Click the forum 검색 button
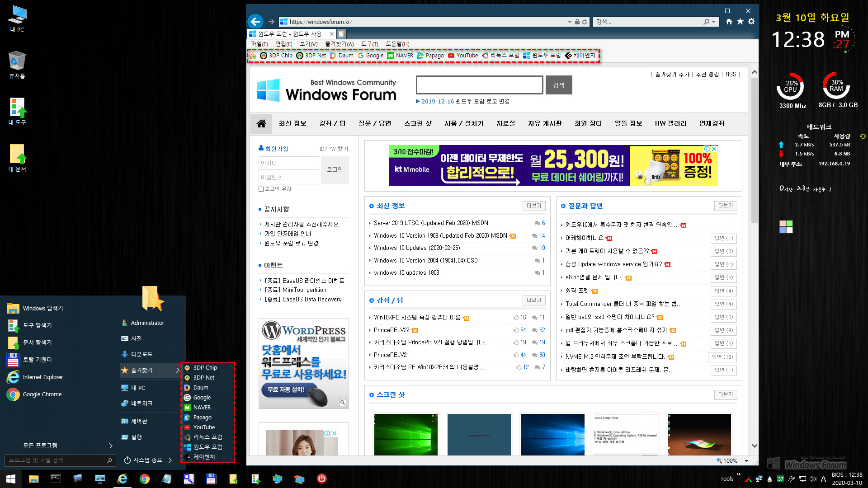This screenshot has width=868, height=488. point(559,85)
